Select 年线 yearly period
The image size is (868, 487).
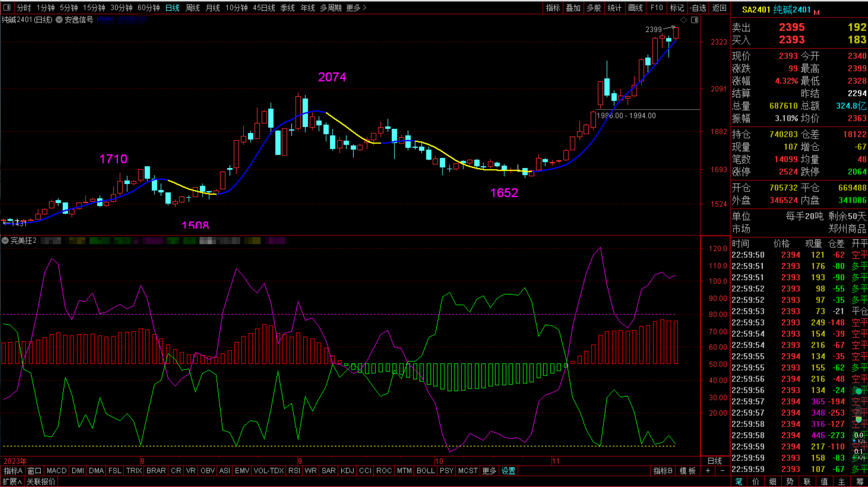pos(308,7)
